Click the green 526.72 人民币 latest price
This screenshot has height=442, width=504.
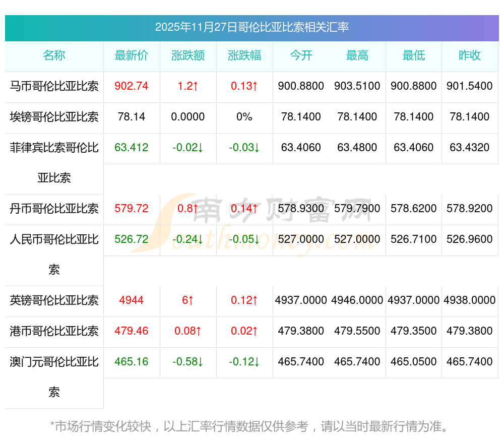click(132, 239)
